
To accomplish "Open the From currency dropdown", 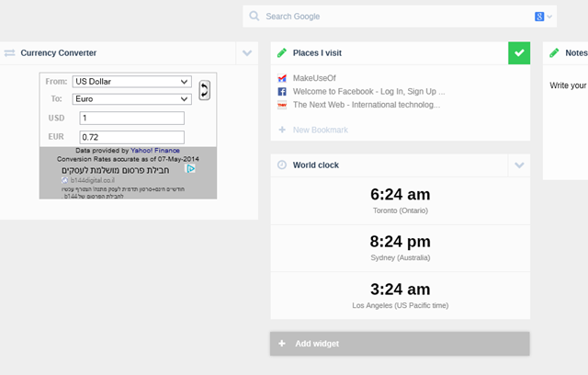I will (x=131, y=82).
